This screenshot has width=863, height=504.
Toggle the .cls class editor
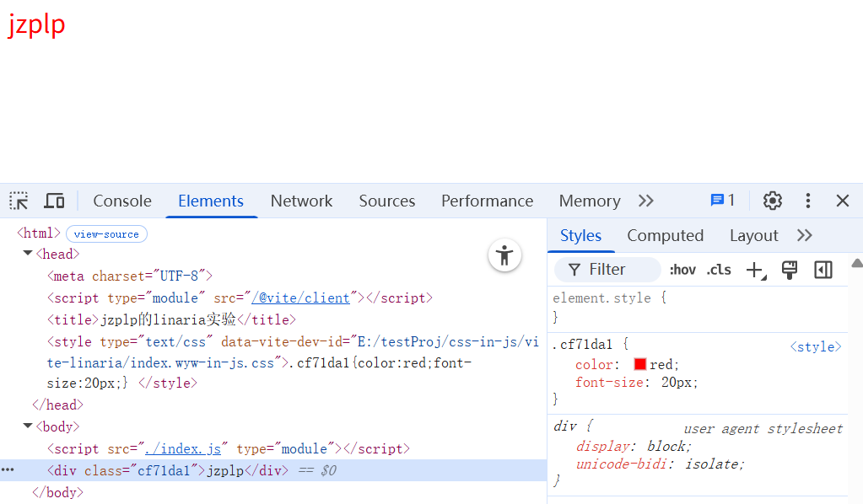coord(719,270)
